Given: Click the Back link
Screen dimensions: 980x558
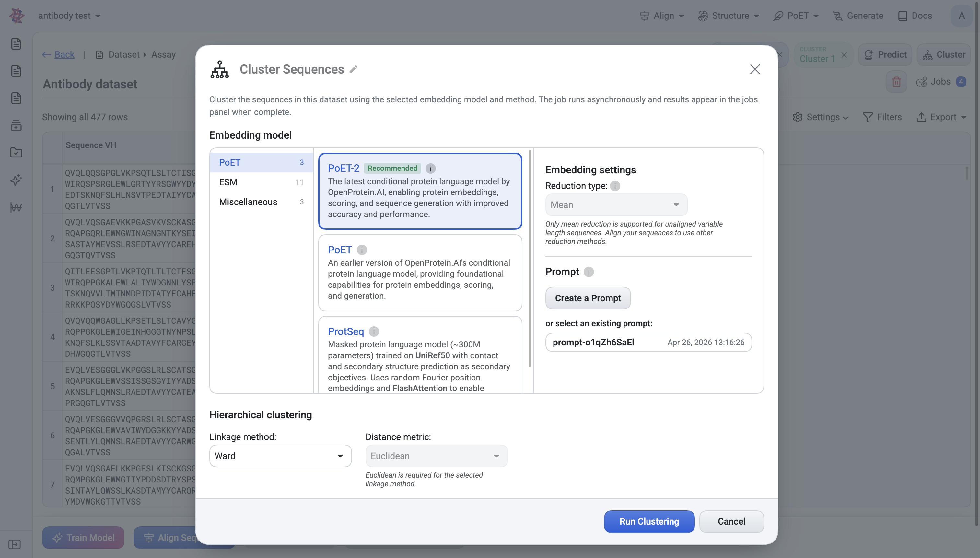Looking at the screenshot, I should click(x=64, y=54).
